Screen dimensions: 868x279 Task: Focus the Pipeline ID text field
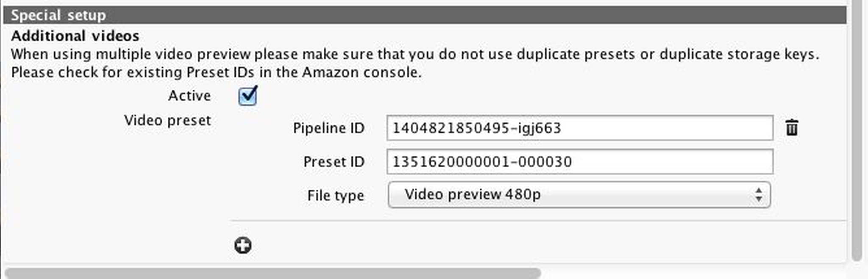pyautogui.click(x=579, y=128)
